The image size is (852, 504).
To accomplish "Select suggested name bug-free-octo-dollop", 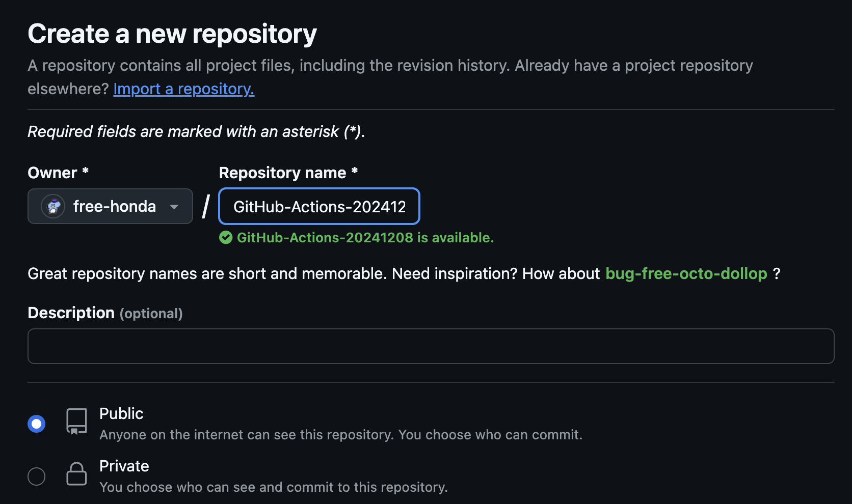I will [x=686, y=273].
